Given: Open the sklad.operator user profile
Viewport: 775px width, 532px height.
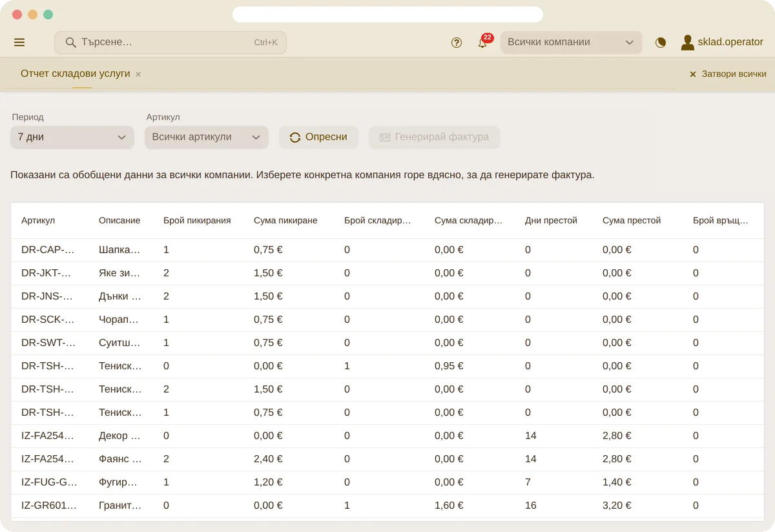Looking at the screenshot, I should tap(722, 43).
